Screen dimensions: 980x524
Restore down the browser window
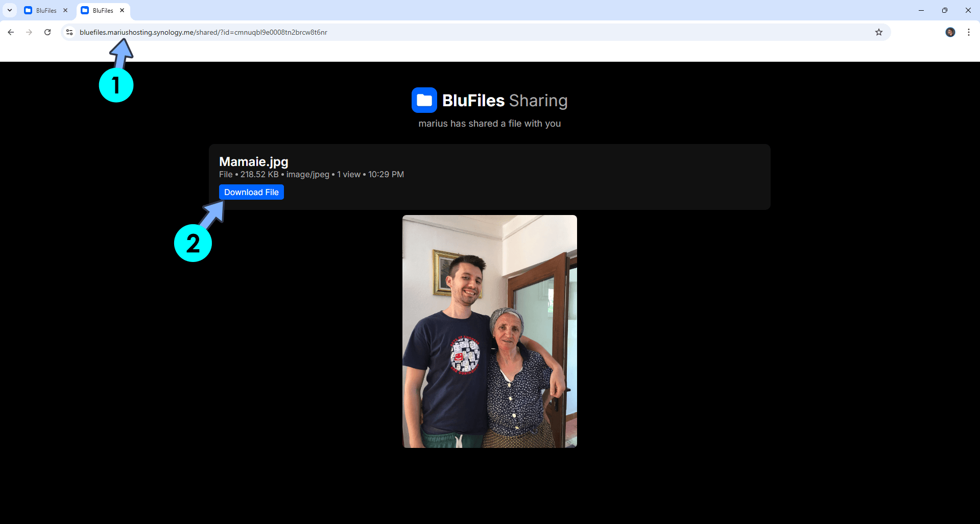944,10
